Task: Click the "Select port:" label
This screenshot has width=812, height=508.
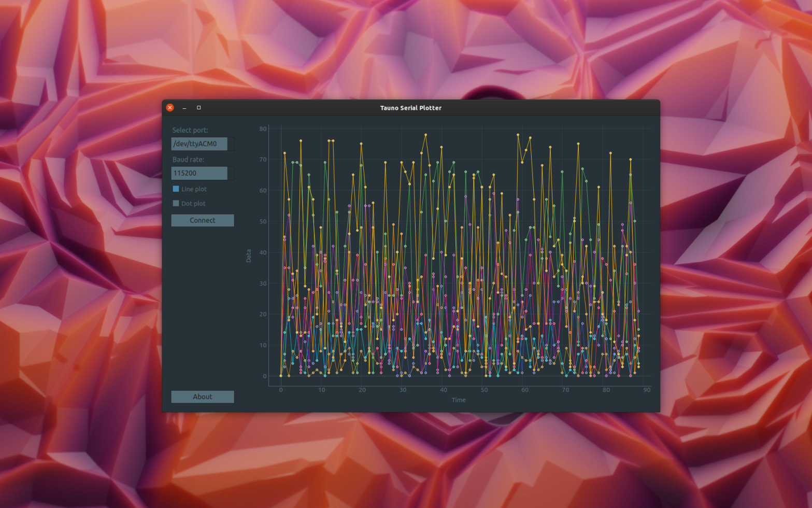Action: coord(190,130)
